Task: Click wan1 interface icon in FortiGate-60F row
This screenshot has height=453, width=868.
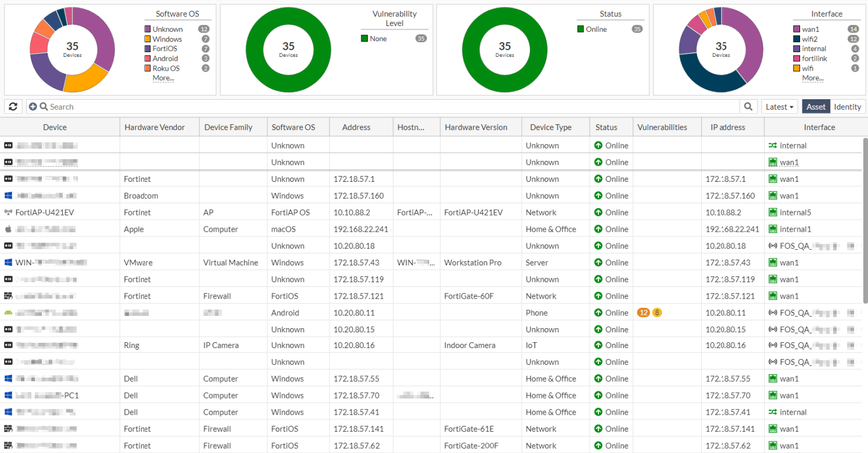Action: [x=772, y=296]
